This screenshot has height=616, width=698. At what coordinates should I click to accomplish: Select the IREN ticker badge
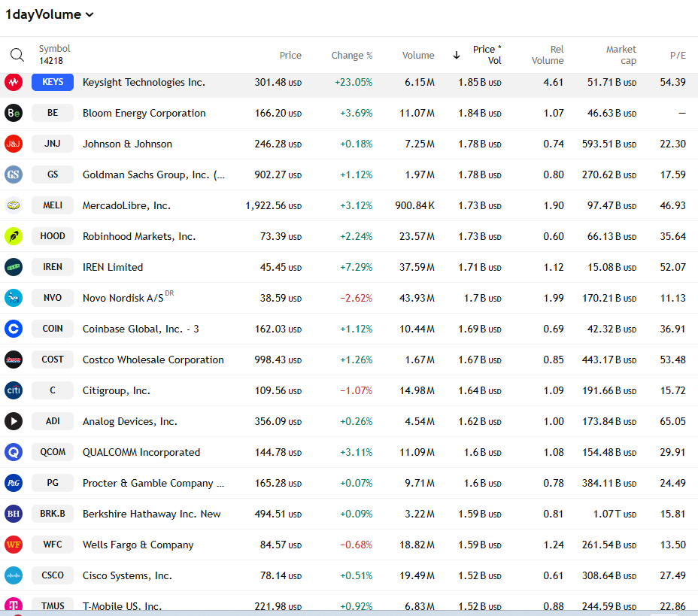click(53, 267)
